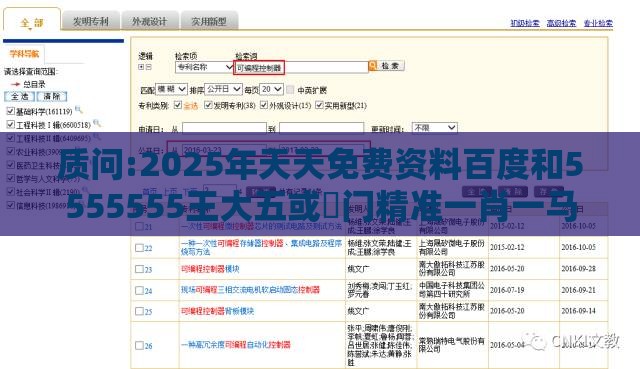Open patent 现场可编程三相交流电机软启动固态控制器

250,290
